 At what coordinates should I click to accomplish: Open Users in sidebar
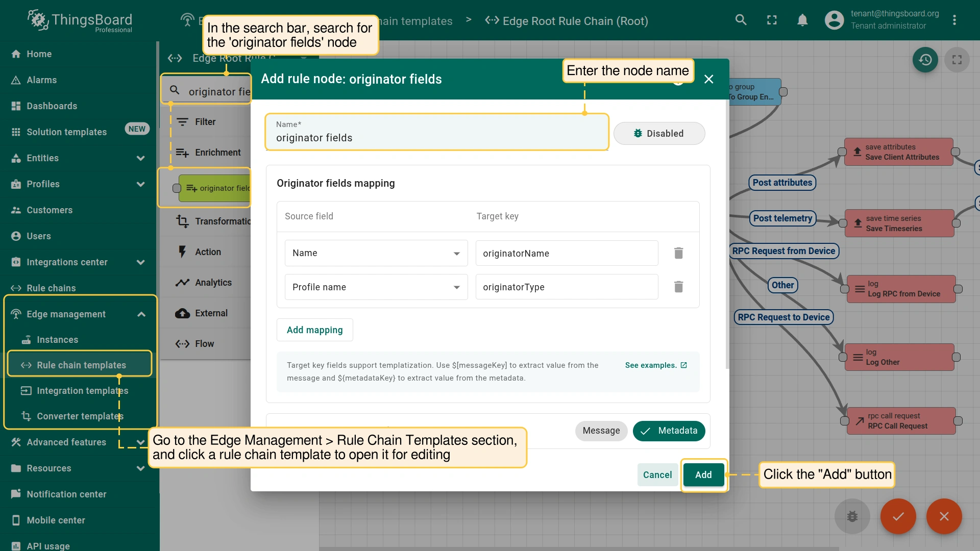[79, 236]
